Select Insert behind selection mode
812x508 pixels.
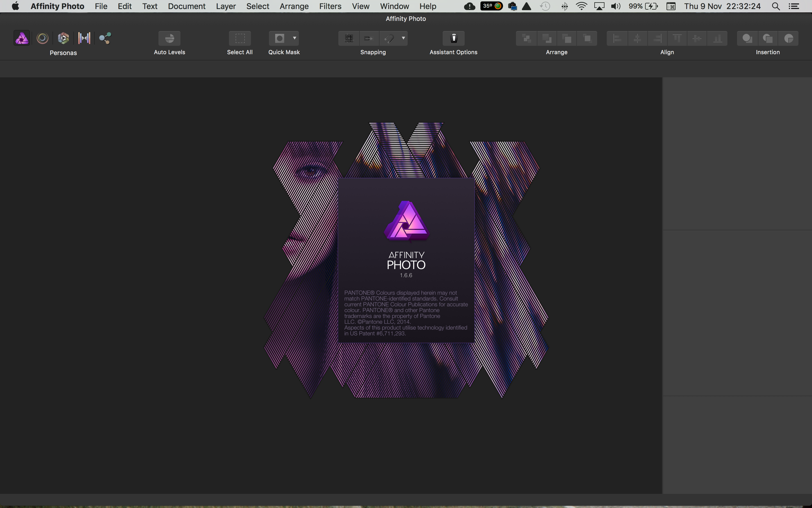pos(747,38)
